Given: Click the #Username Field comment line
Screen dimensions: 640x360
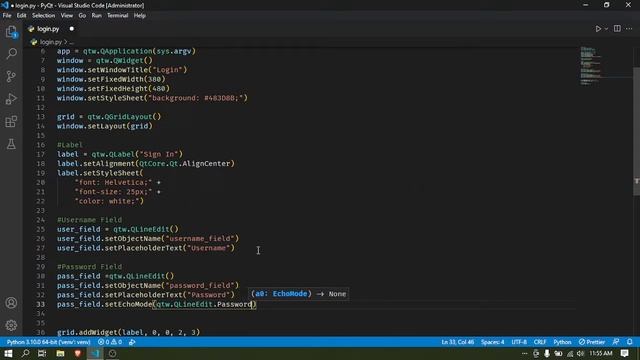Looking at the screenshot, I should 89,220.
